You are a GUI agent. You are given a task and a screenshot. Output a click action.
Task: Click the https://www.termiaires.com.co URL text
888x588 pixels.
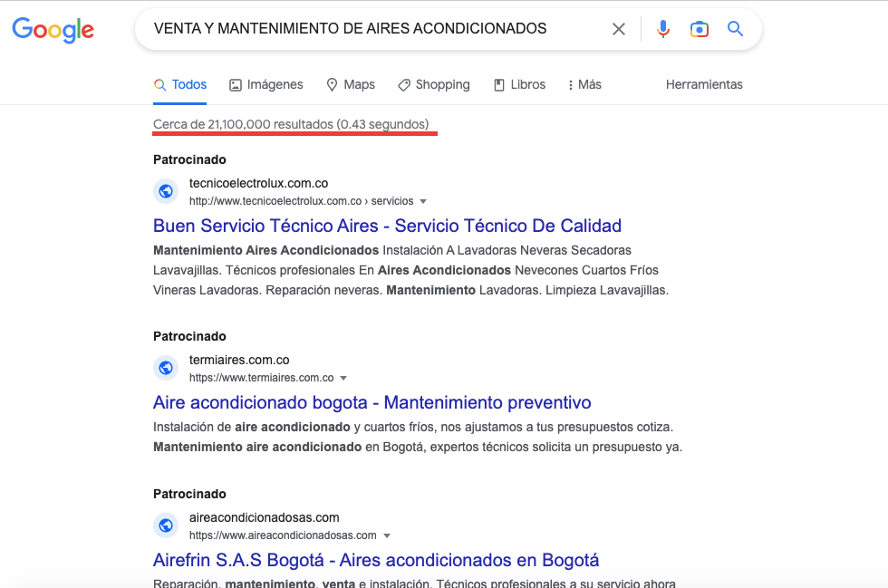tap(262, 378)
